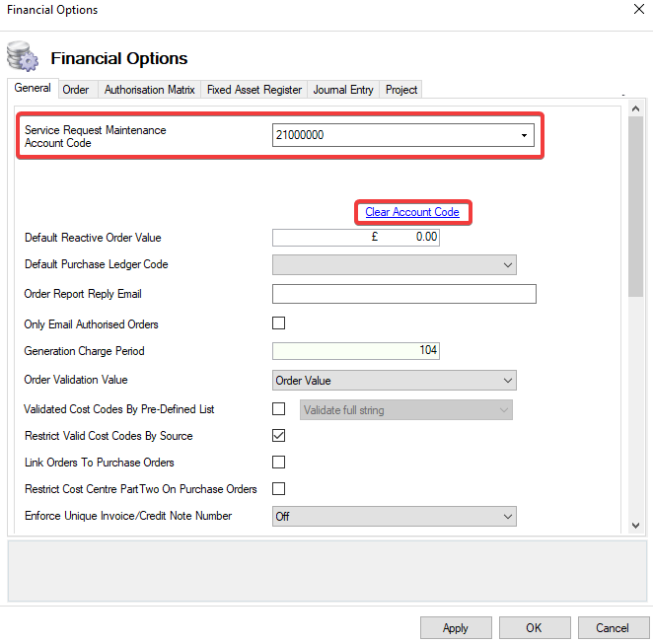
Task: Click the Order Report Reply Email field
Action: pos(403,294)
